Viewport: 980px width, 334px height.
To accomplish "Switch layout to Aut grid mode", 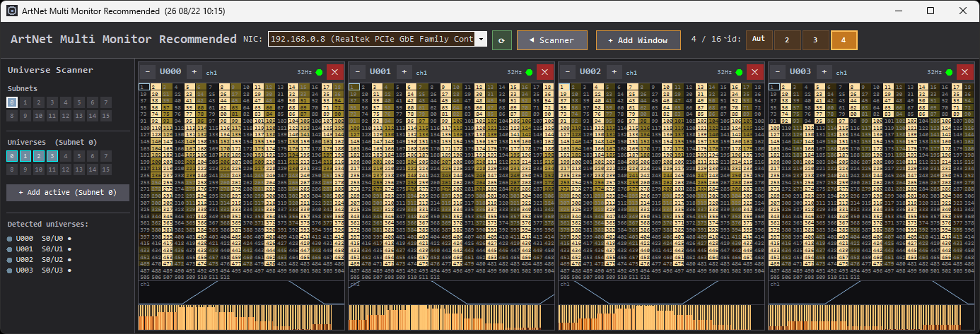I will [x=759, y=40].
